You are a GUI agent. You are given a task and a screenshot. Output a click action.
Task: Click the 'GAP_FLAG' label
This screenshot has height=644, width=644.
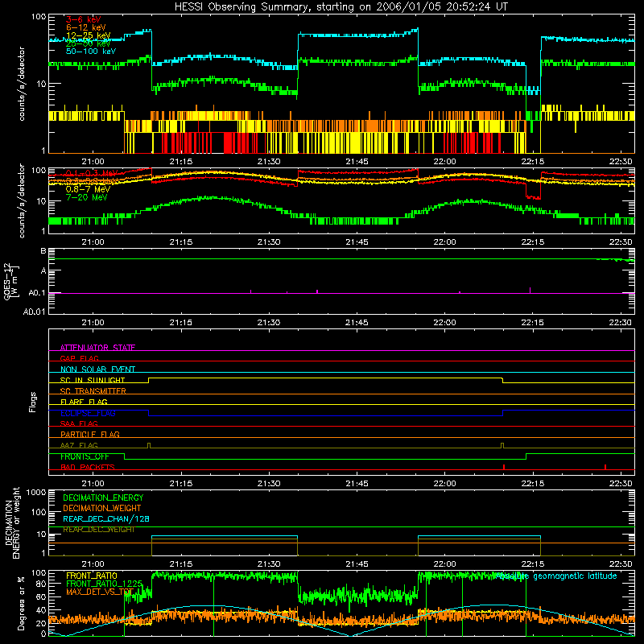click(79, 358)
